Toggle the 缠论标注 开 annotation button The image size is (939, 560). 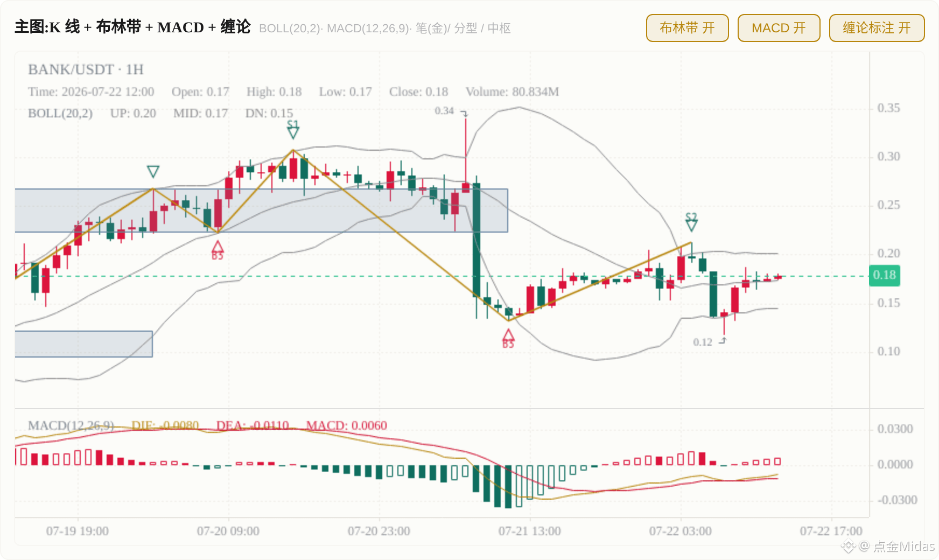pos(877,28)
